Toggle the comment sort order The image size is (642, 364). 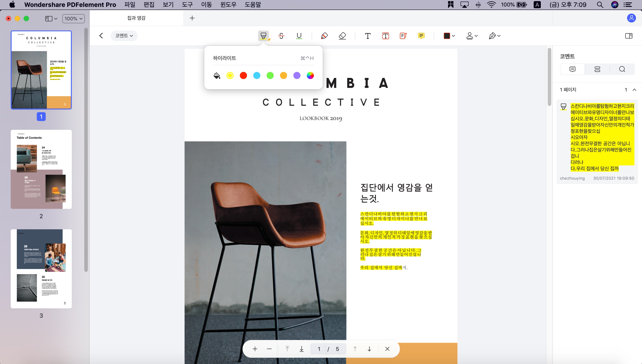coord(597,69)
